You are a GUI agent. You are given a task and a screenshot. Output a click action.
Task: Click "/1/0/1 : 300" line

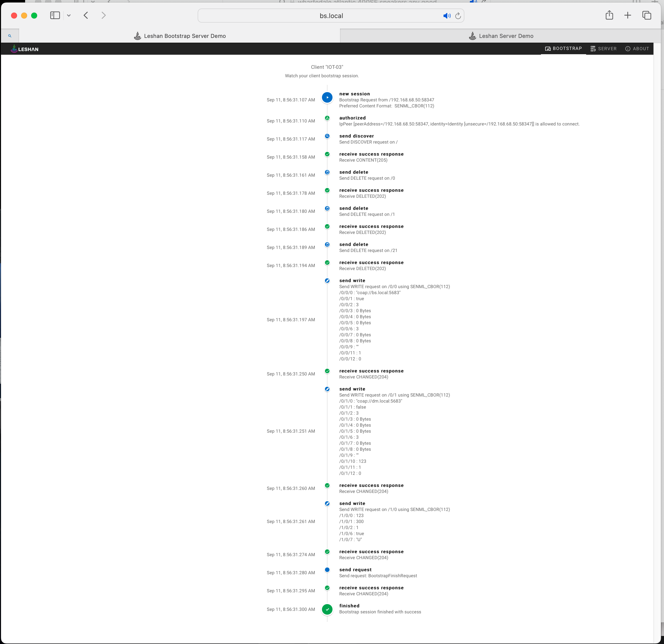coord(351,522)
